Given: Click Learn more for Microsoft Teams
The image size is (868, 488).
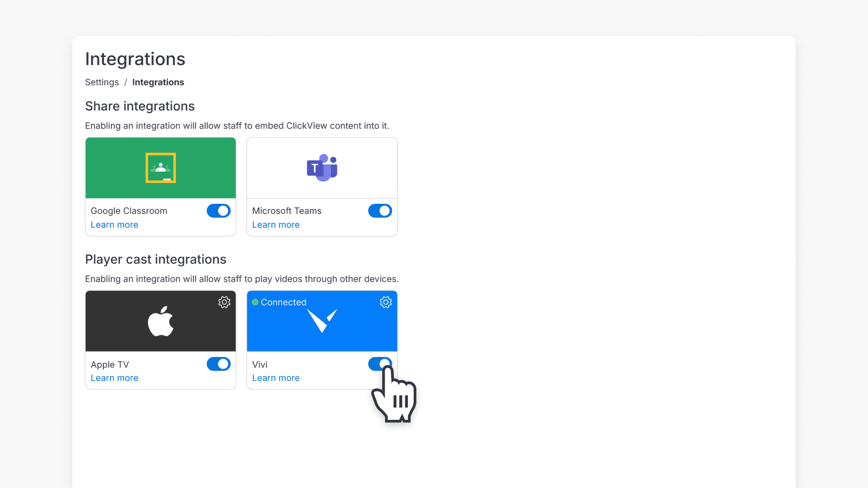Looking at the screenshot, I should tap(276, 225).
